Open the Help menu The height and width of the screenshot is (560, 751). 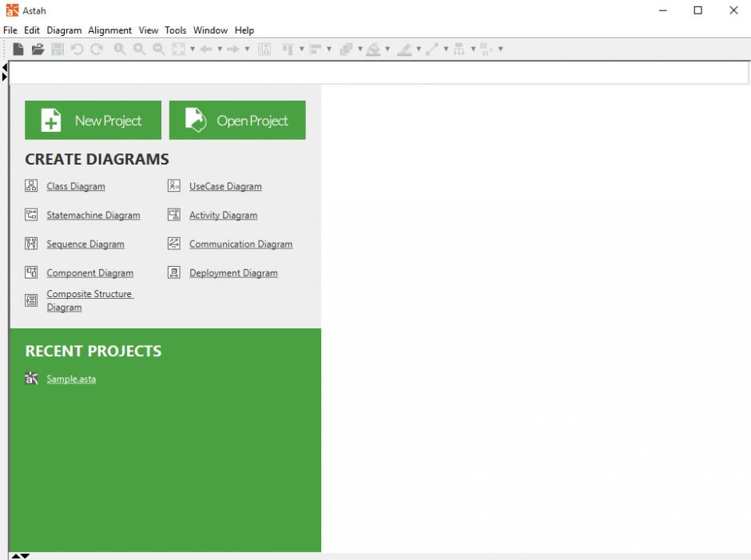point(244,30)
